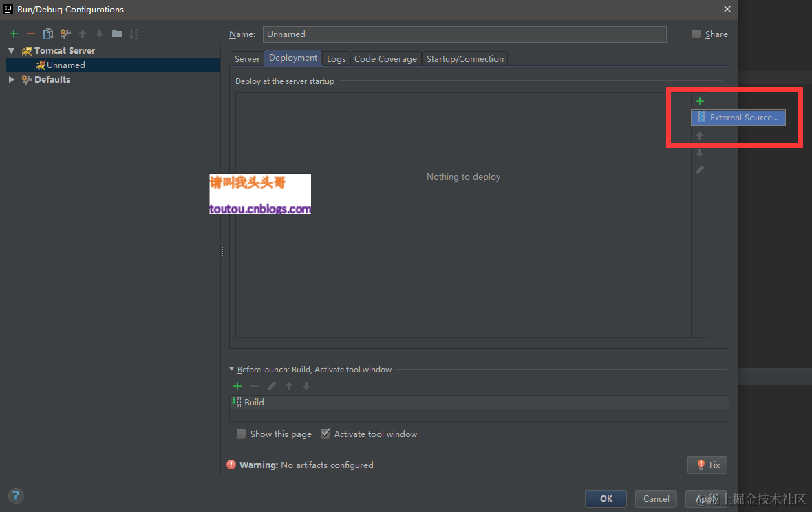Add deployment artifact with green plus icon

click(699, 100)
